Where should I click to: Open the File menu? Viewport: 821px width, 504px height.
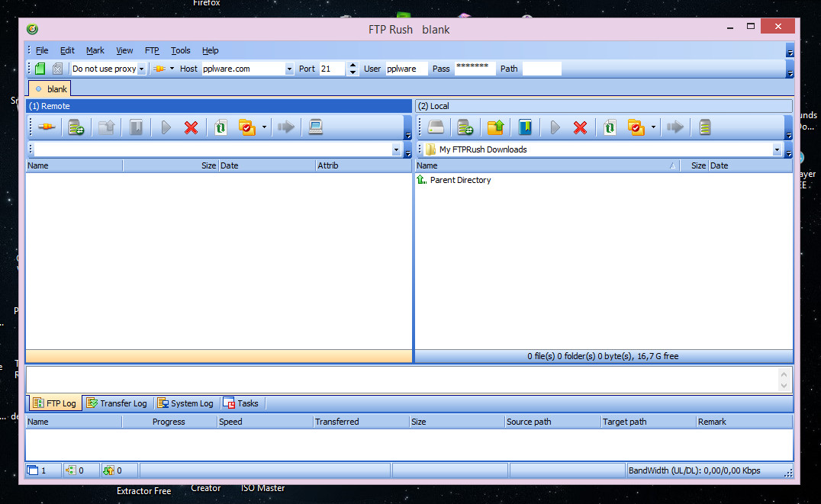point(42,50)
